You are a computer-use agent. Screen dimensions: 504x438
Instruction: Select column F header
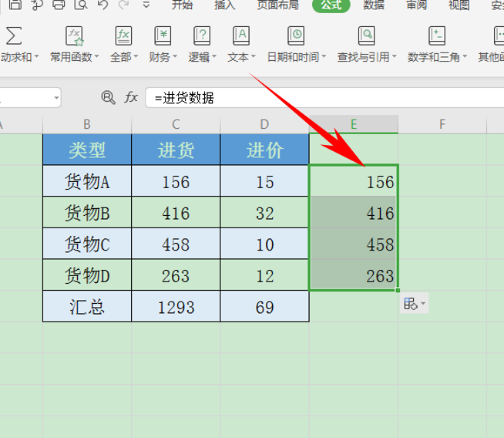(x=442, y=124)
